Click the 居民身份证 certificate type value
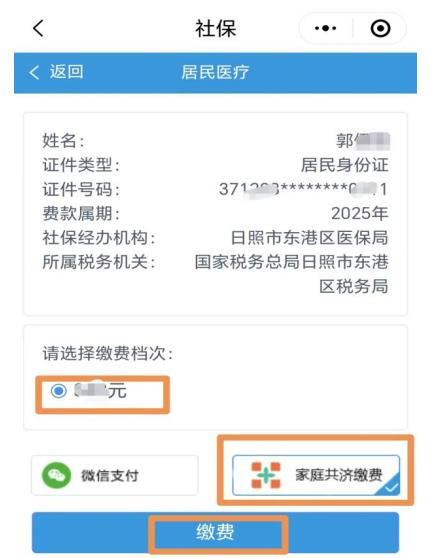436x558 pixels. tap(344, 165)
